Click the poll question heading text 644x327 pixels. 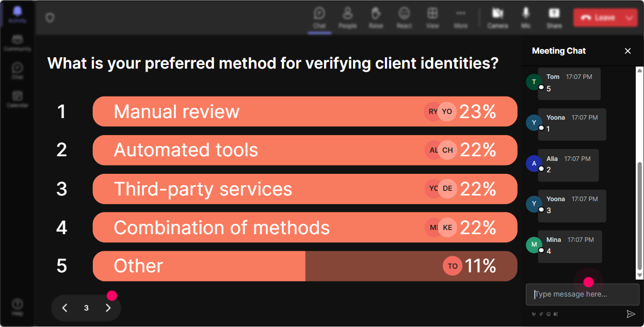pos(273,63)
